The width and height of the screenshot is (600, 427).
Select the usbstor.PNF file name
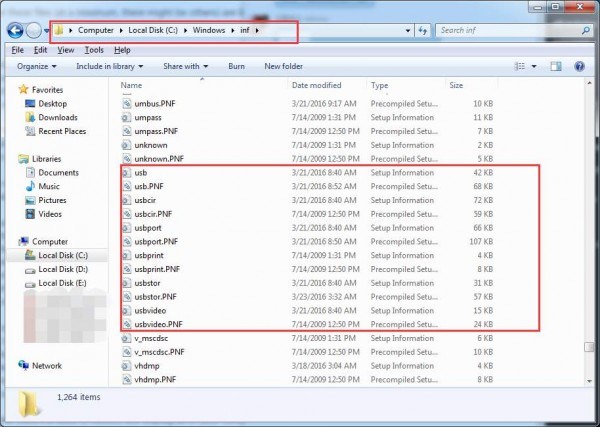click(x=155, y=297)
